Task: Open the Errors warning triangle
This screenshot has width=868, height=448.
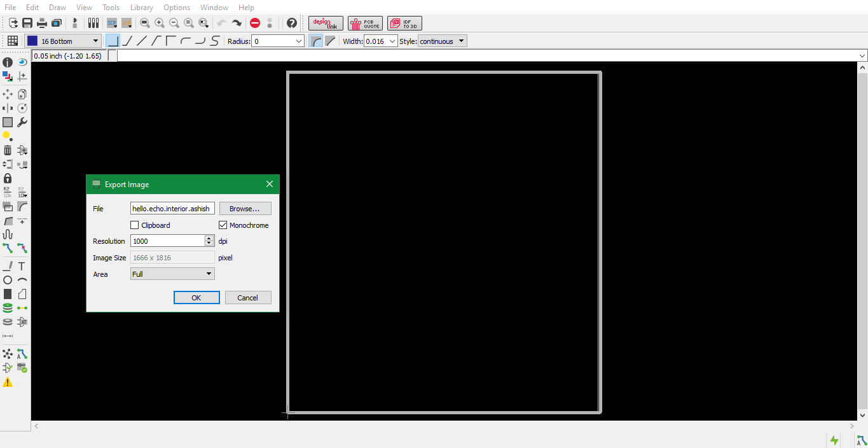Action: (8, 382)
